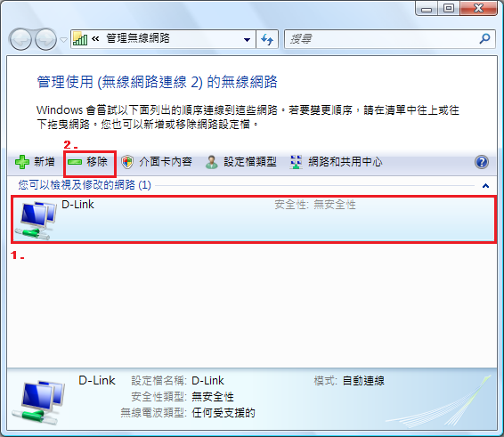Click the blue help question mark
The width and height of the screenshot is (504, 437).
(482, 162)
